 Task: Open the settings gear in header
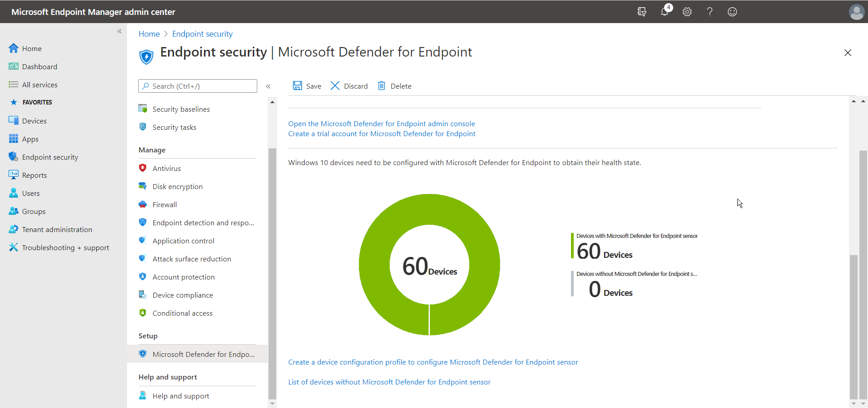point(687,12)
